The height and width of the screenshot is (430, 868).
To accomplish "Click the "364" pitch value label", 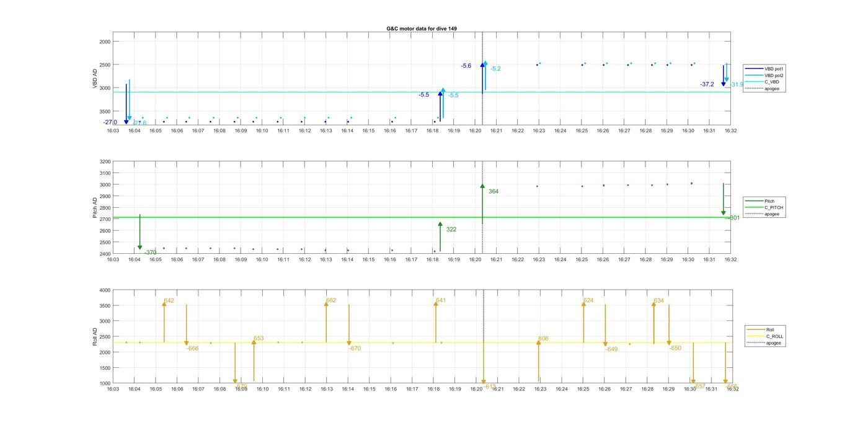I will click(x=494, y=192).
